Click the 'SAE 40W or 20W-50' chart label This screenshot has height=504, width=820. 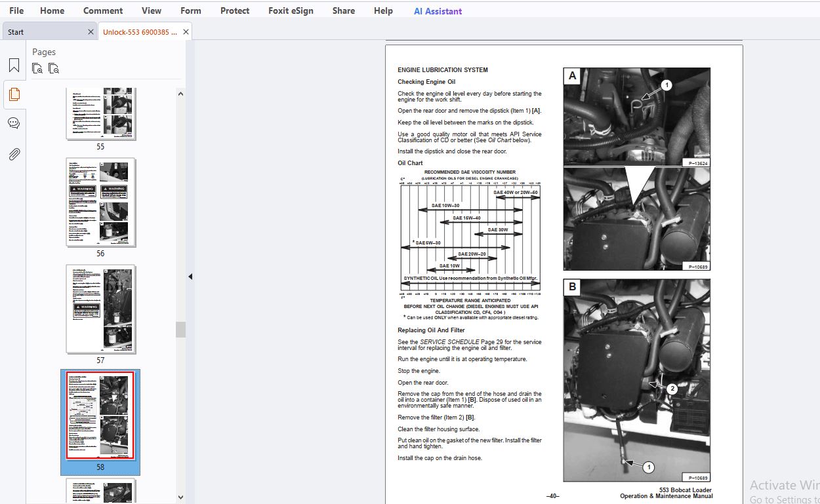pyautogui.click(x=516, y=192)
